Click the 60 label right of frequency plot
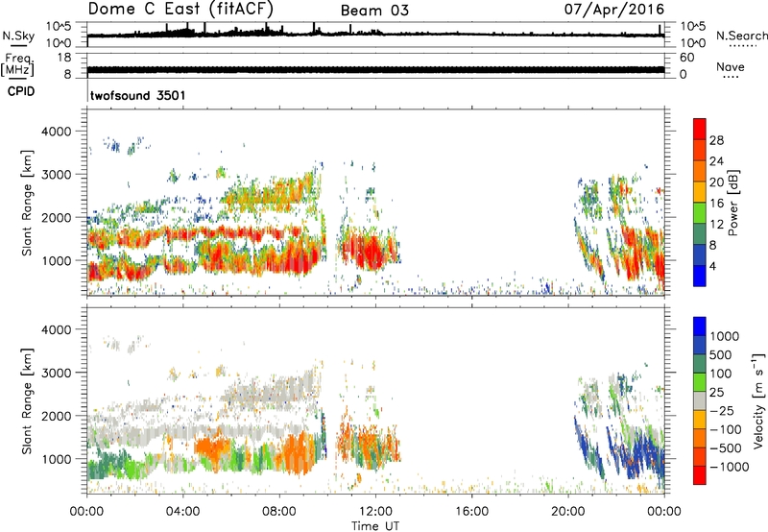This screenshot has height=532, width=768. (x=687, y=58)
